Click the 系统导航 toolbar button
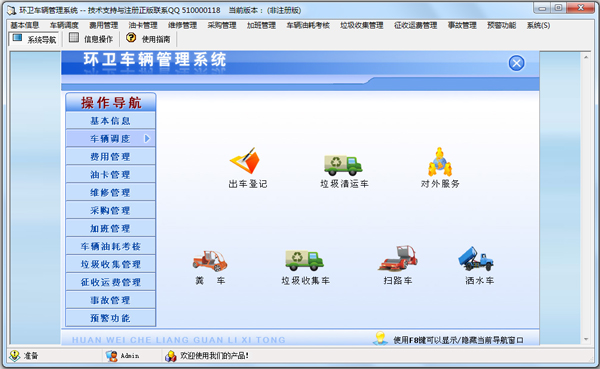Viewport: 600px width, 369px height. [x=34, y=39]
